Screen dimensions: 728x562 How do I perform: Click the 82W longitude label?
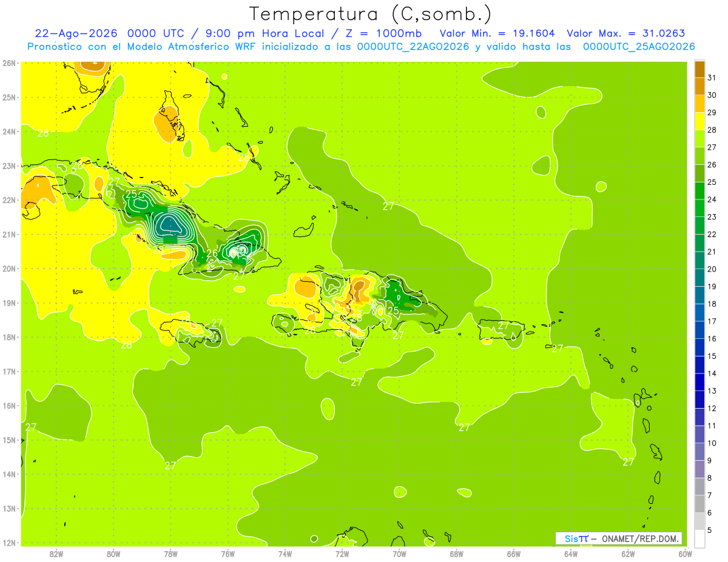click(56, 553)
